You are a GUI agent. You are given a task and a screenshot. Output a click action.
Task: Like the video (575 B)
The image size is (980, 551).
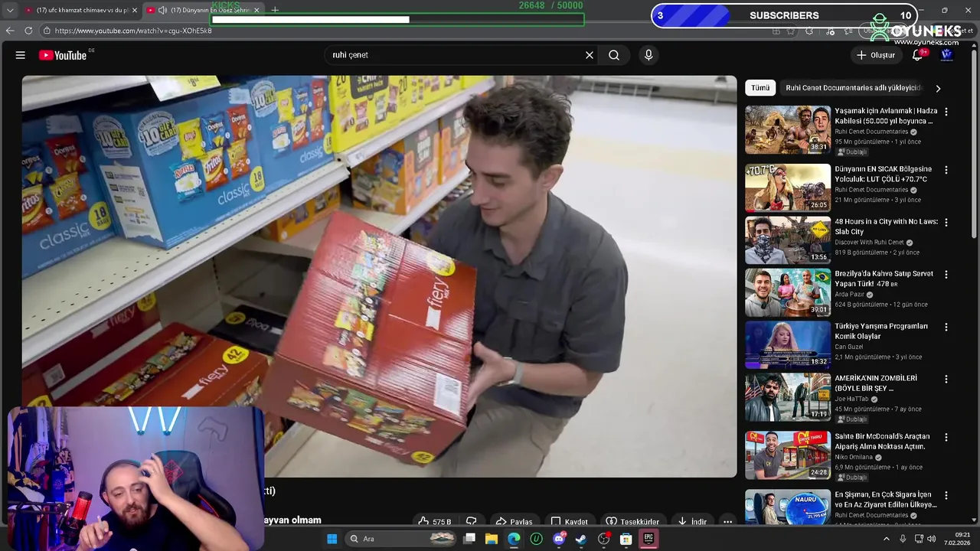click(x=434, y=521)
